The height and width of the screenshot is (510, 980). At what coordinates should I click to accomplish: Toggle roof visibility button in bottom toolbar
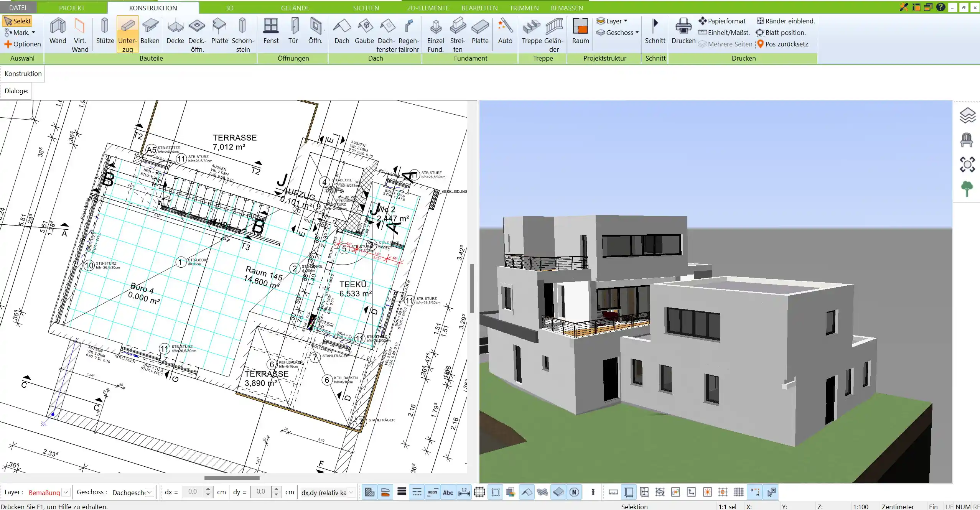[x=527, y=492]
